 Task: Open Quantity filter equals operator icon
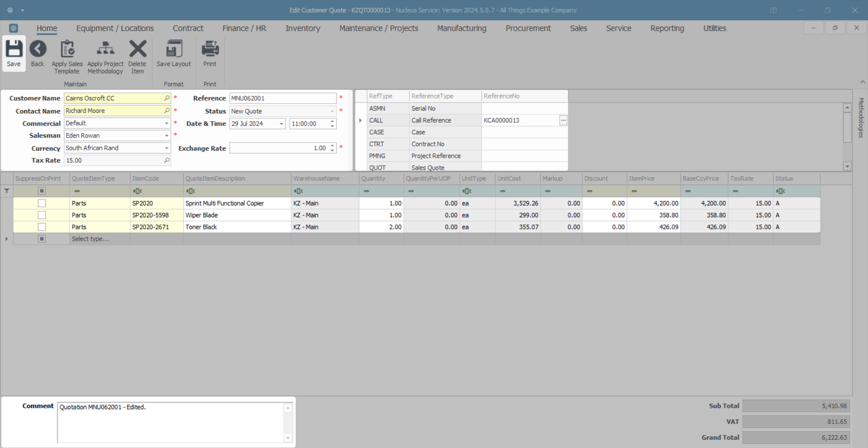[x=367, y=191]
